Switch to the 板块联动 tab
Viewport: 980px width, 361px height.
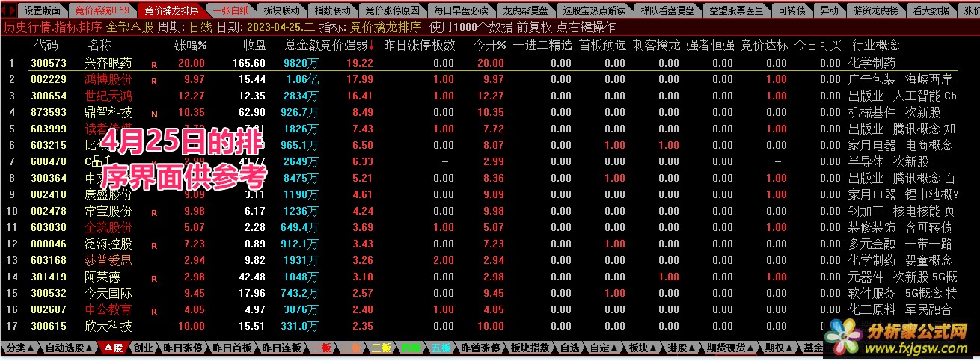pyautogui.click(x=282, y=10)
